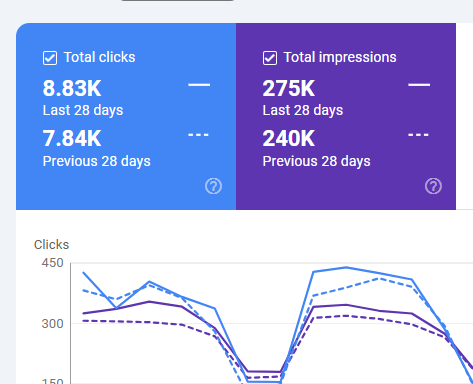Image resolution: width=473 pixels, height=384 pixels.
Task: Click the Total impressions label
Action: (340, 57)
